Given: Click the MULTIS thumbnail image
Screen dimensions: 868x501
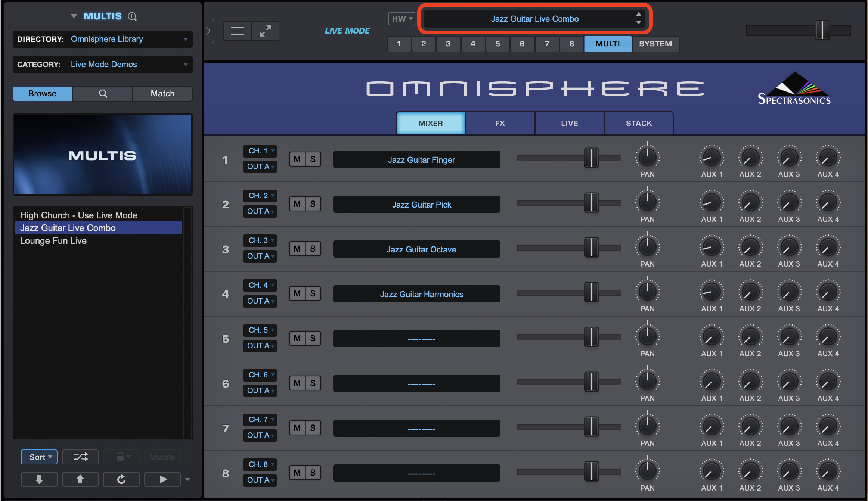Looking at the screenshot, I should tap(103, 155).
